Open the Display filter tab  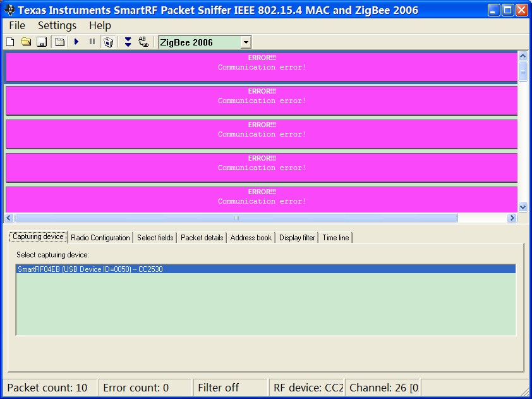point(297,238)
